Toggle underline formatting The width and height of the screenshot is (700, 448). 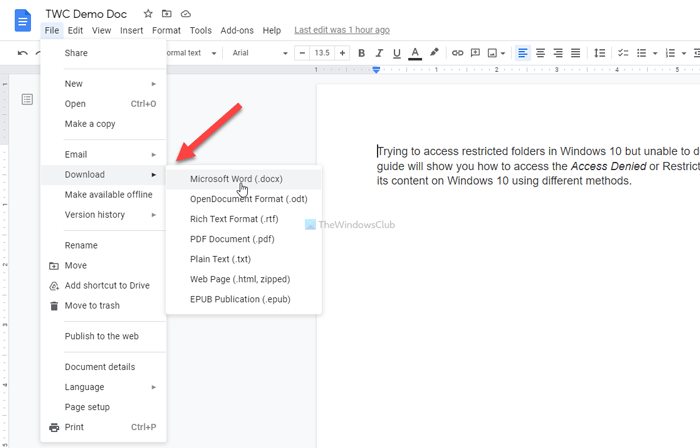pyautogui.click(x=397, y=52)
